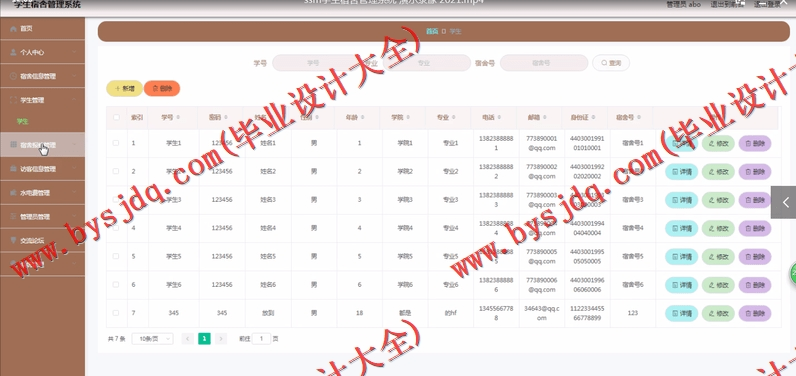The image size is (796, 376).
Task: Open 首页 home item in sidebar
Action: [x=43, y=29]
